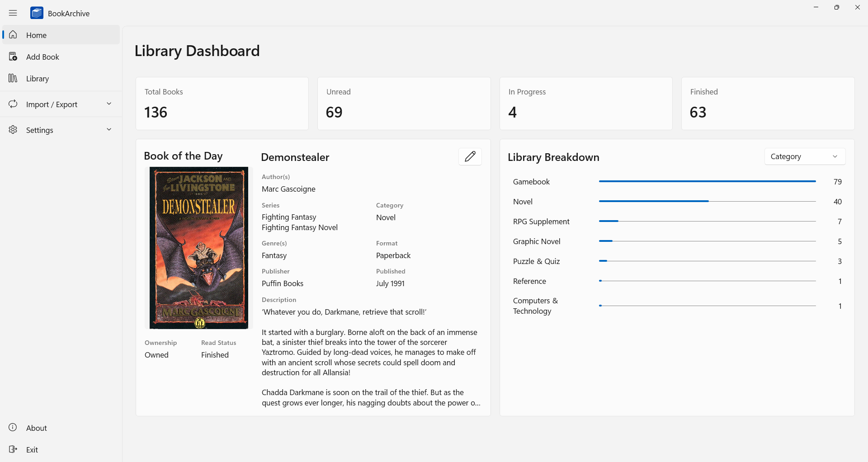Expand the Settings section chevron
868x462 pixels.
(x=109, y=130)
